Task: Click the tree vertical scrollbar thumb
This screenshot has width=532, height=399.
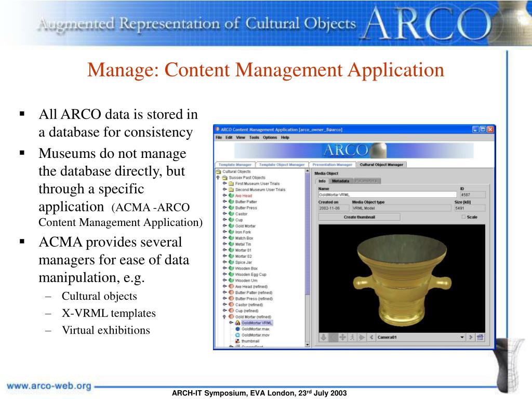Action: [308, 234]
